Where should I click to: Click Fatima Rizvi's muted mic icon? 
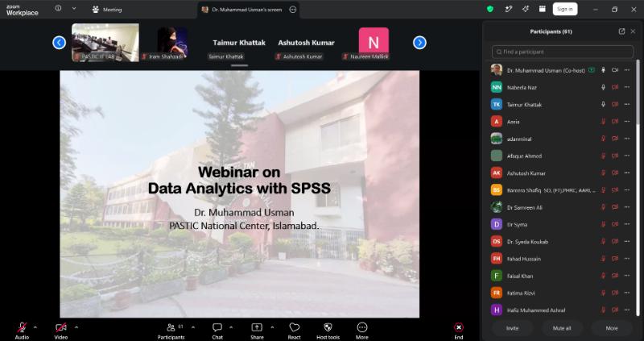click(603, 293)
